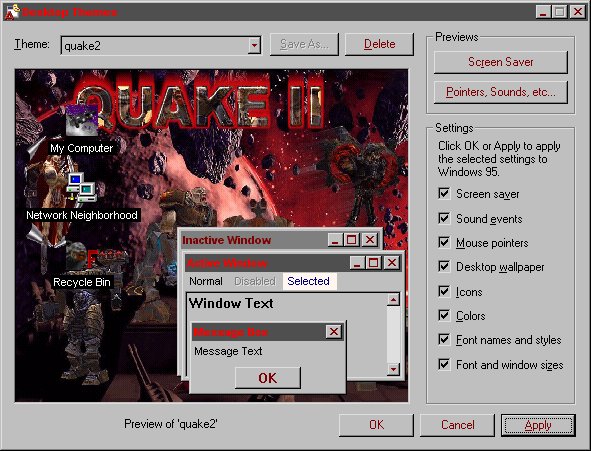Click the Recycle Bin icon in preview
This screenshot has height=451, width=591.
coord(81,256)
